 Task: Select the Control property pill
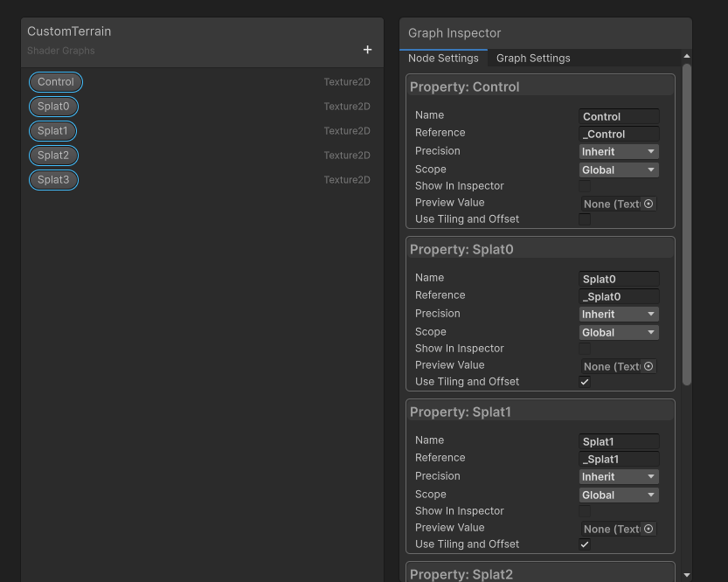click(x=56, y=82)
